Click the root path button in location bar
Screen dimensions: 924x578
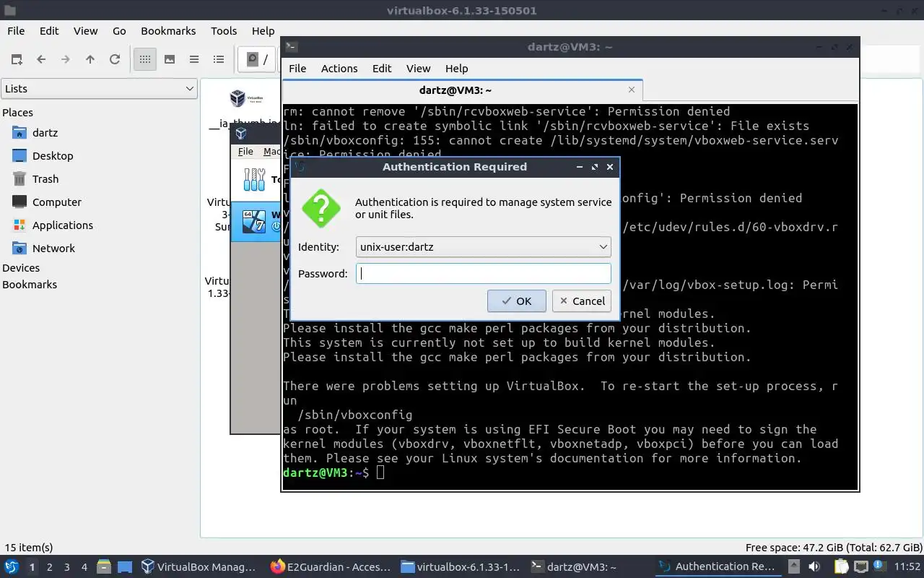point(257,59)
